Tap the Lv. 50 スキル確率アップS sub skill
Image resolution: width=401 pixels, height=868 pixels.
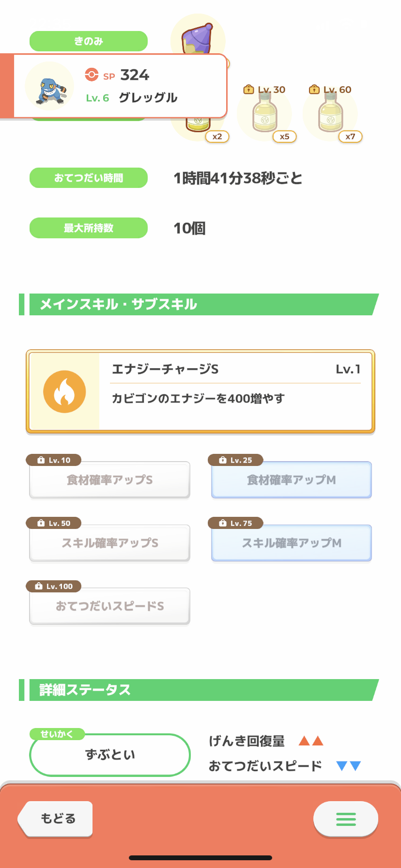109,542
